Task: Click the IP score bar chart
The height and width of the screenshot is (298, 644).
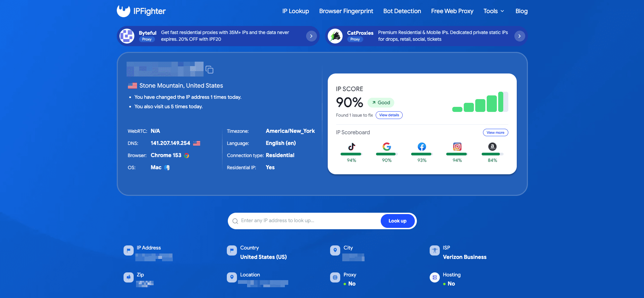Action: click(x=480, y=102)
